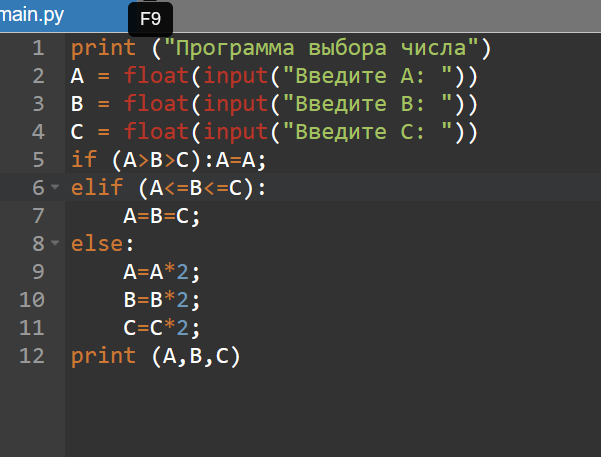Select the main.py file tab

click(63, 16)
